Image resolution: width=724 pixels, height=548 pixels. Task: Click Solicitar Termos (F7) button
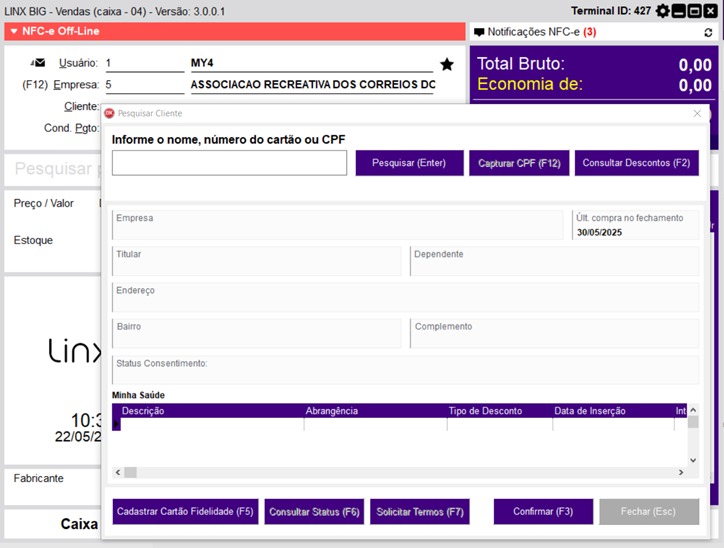420,512
